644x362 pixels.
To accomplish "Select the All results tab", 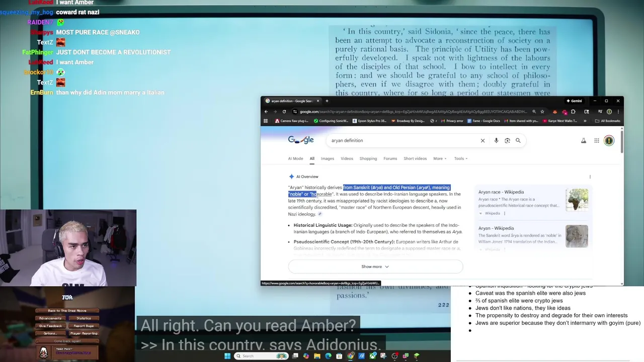I will coord(312,158).
